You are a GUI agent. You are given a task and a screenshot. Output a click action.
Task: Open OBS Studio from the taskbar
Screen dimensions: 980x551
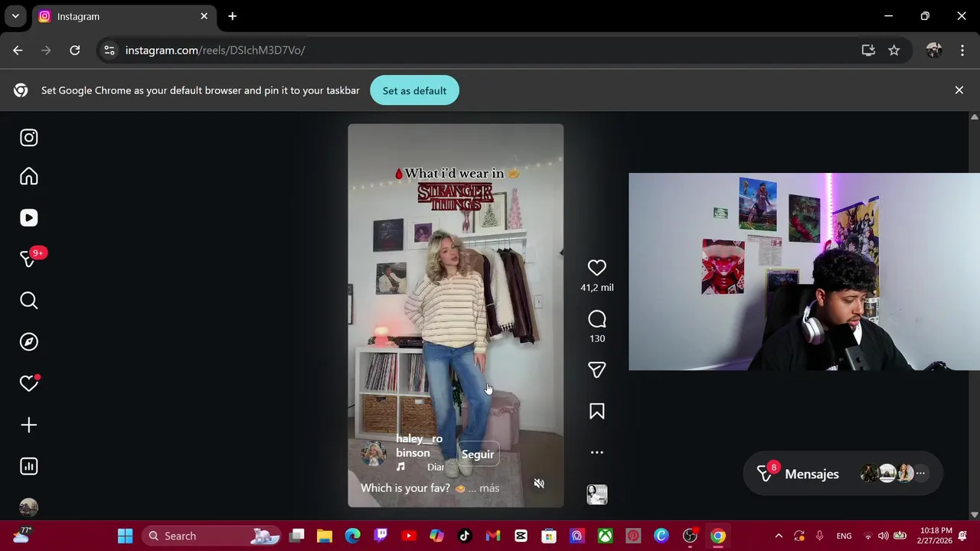coord(690,536)
